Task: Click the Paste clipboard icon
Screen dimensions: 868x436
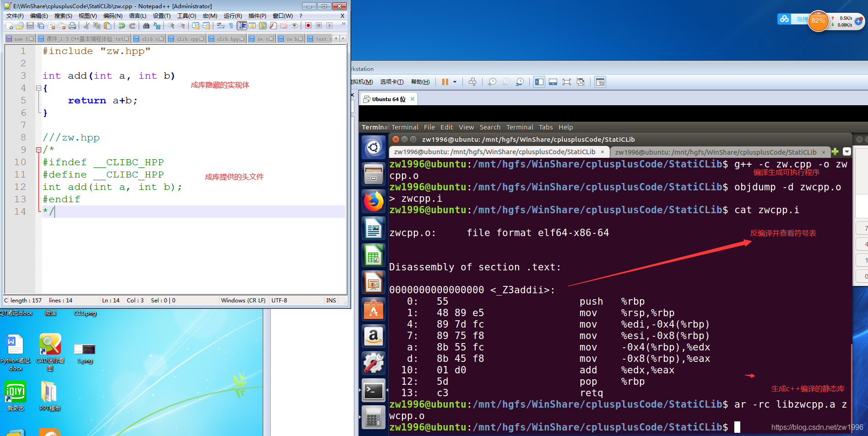Action: (107, 26)
